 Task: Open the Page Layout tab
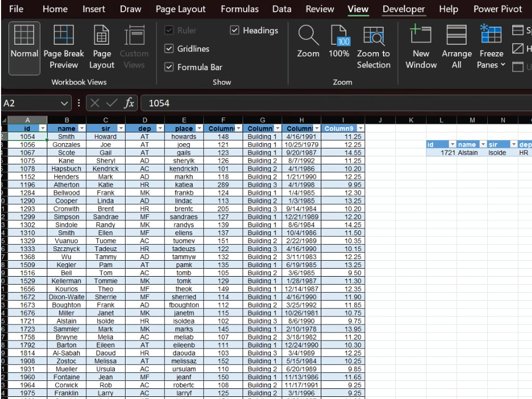tap(180, 9)
